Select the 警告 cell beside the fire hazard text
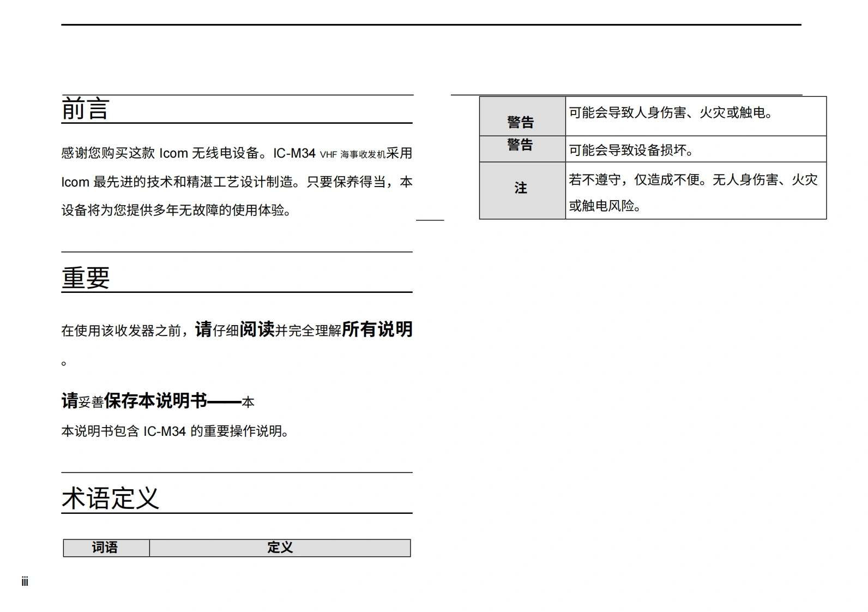 [521, 121]
